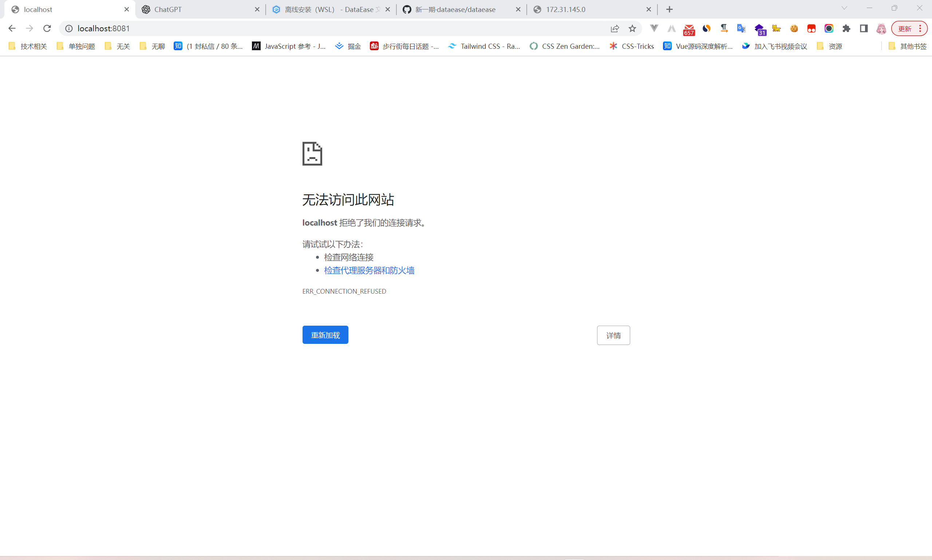
Task: Open the Extensions puzzle piece menu
Action: point(846,28)
